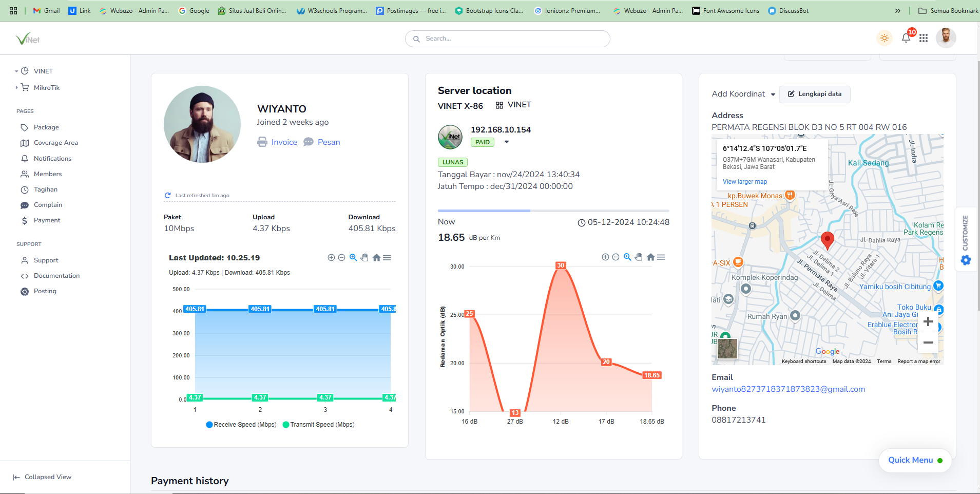980x494 pixels.
Task: Click the Lengkapi data button
Action: (x=815, y=94)
